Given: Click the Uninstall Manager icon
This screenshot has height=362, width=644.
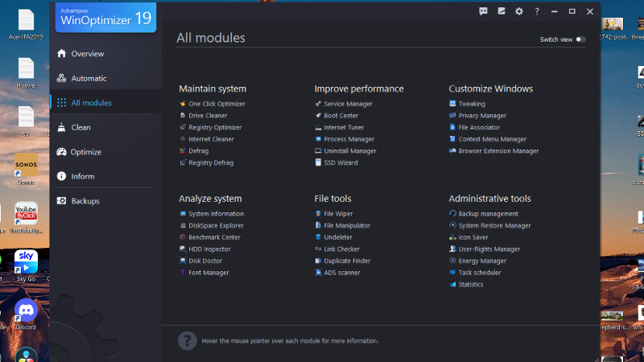Looking at the screenshot, I should click(x=318, y=151).
